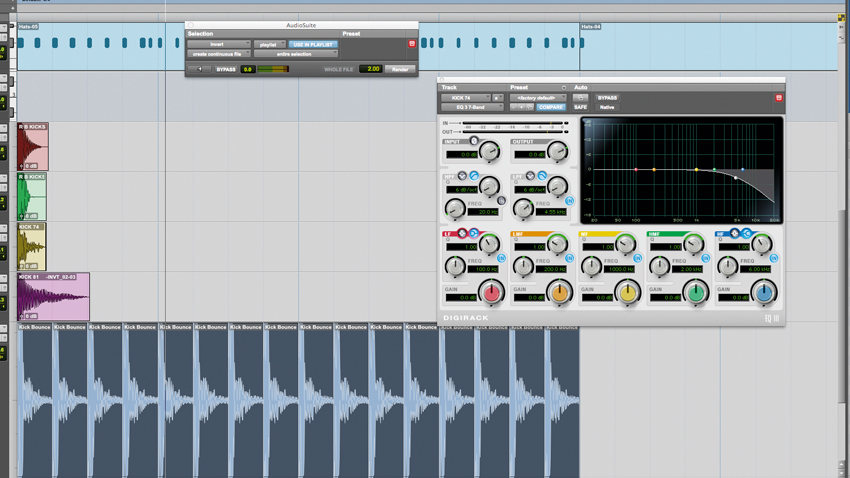
Task: Select the green R B KICKS clip
Action: 32,197
